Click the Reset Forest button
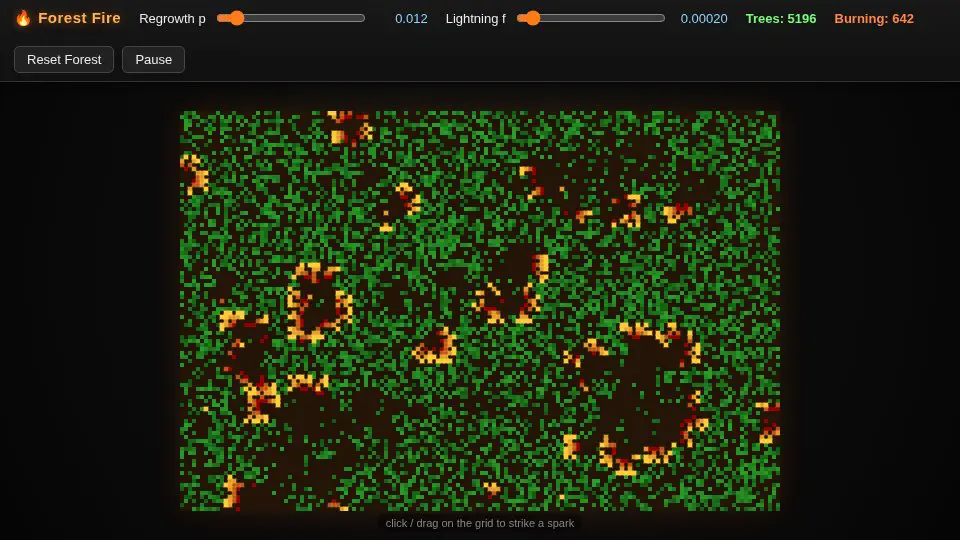This screenshot has width=960, height=540. pyautogui.click(x=64, y=59)
